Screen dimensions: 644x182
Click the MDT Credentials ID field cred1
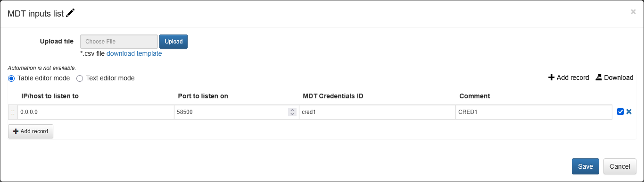(377, 112)
